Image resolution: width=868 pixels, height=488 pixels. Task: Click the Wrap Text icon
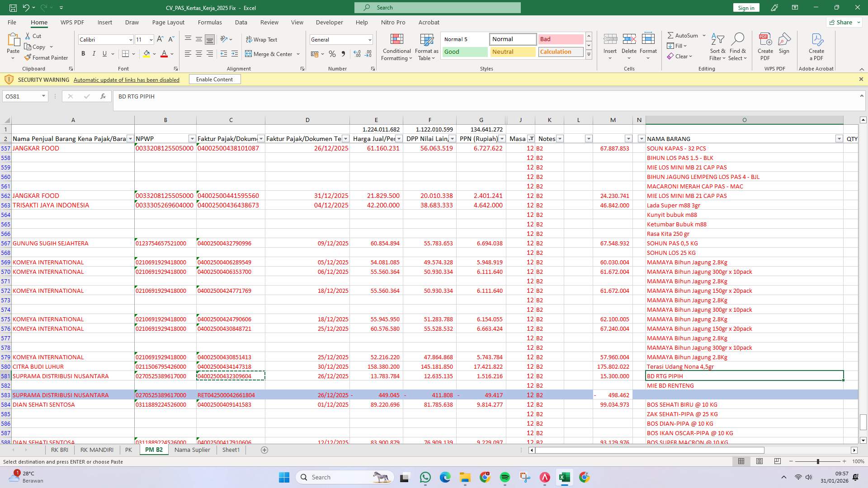[x=262, y=40]
